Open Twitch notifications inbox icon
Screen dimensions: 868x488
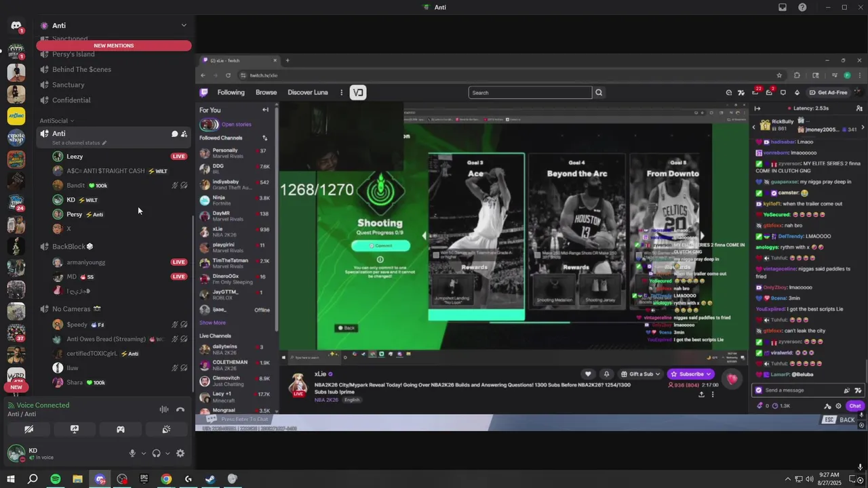pos(769,93)
